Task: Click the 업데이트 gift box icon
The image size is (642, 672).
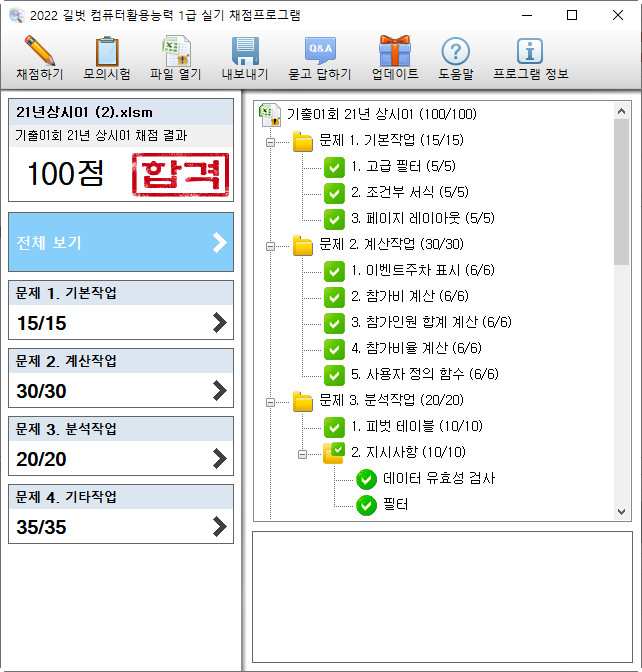Action: [394, 51]
